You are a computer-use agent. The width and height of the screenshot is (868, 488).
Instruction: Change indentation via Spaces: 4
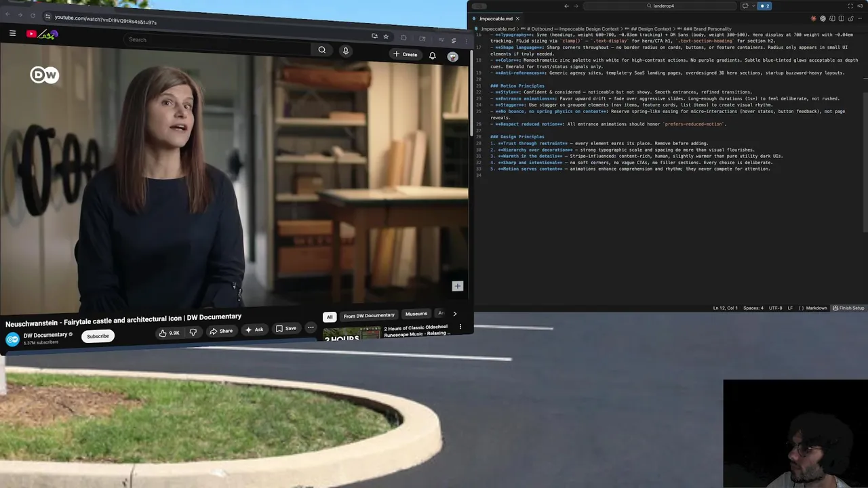click(753, 308)
